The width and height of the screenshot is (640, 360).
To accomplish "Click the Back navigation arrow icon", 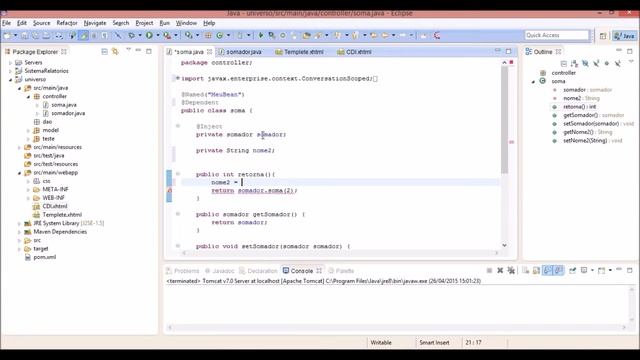I will 384,36.
